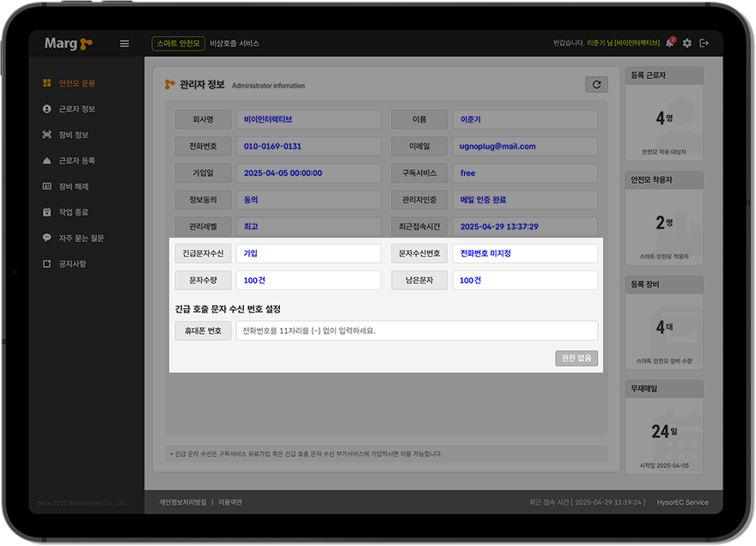Click the 회사명 value 비이인터렉티브
This screenshot has height=546, width=756.
pyautogui.click(x=268, y=119)
